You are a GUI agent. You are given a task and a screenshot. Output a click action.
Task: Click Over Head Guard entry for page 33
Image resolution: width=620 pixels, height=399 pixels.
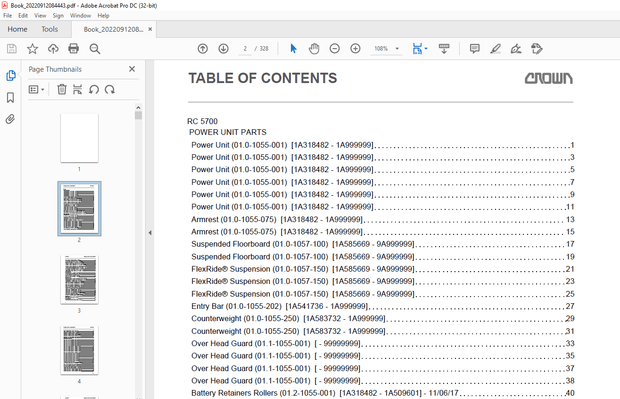click(382, 343)
